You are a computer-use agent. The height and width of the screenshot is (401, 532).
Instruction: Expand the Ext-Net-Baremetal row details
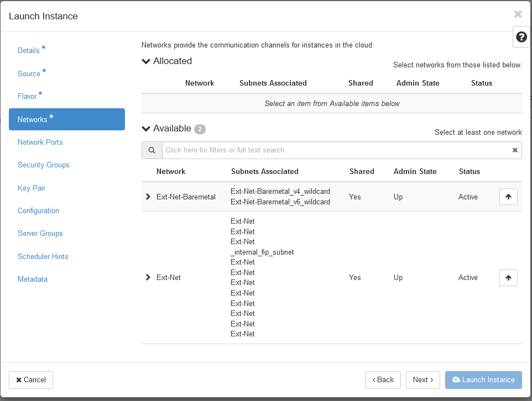tap(148, 197)
